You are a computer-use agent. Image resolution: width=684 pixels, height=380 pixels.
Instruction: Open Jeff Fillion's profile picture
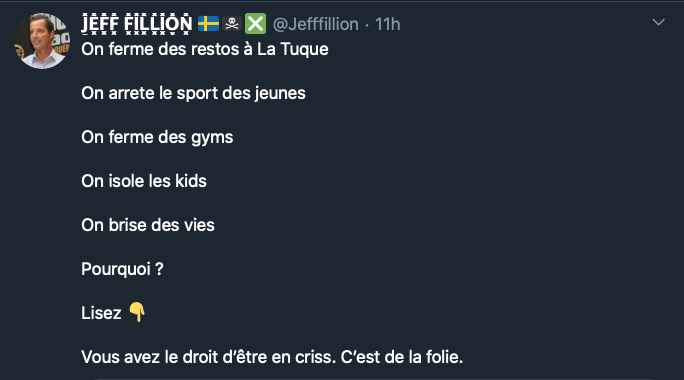pos(42,41)
